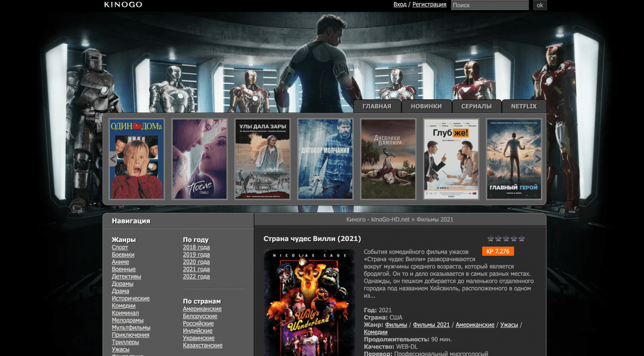Go to the NETFLIX tab
Viewport: 644px width, 356px height.
click(x=524, y=107)
